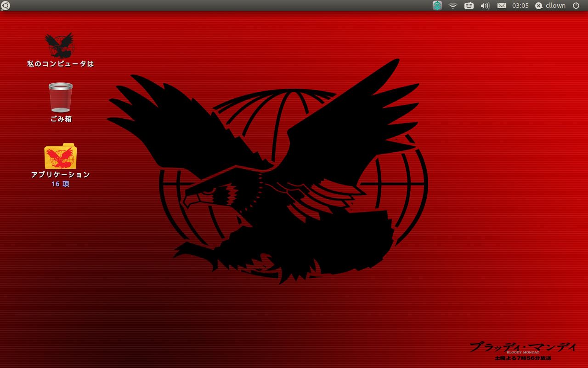This screenshot has width=588, height=368.
Task: Click the Ubuntu logo in top-left corner
Action: pyautogui.click(x=5, y=6)
